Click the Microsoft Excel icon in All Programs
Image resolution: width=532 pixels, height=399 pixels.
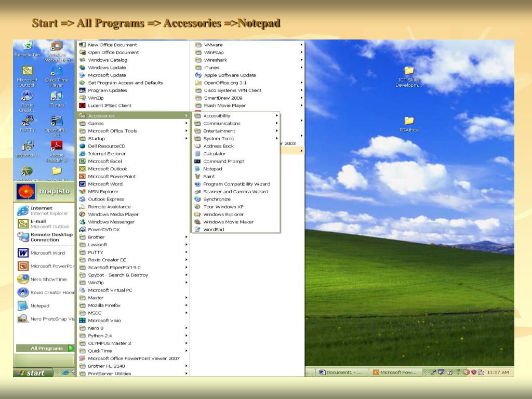click(x=82, y=161)
